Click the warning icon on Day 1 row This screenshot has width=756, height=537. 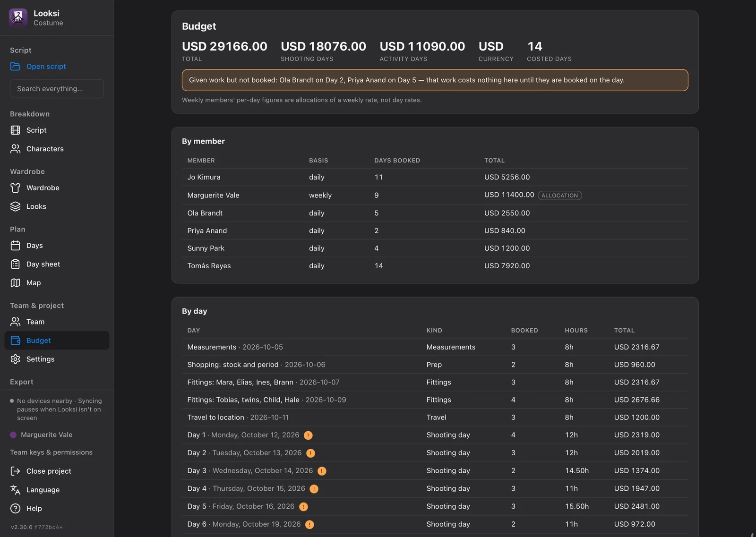[308, 435]
